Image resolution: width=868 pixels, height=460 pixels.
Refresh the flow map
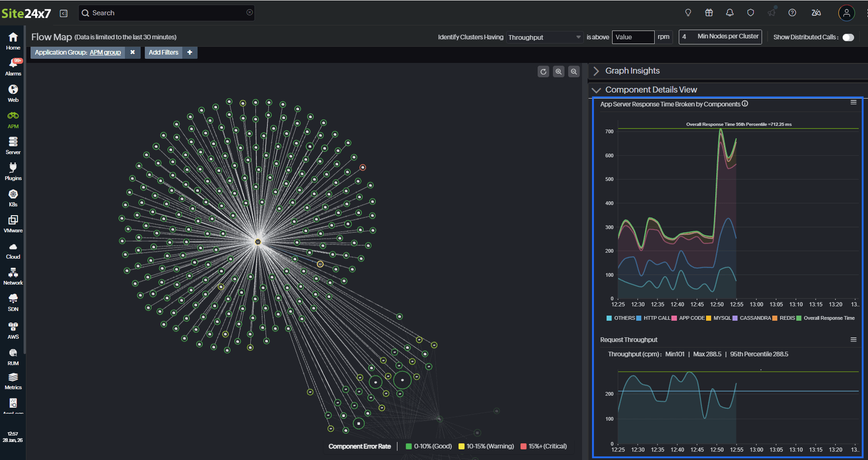pos(543,72)
